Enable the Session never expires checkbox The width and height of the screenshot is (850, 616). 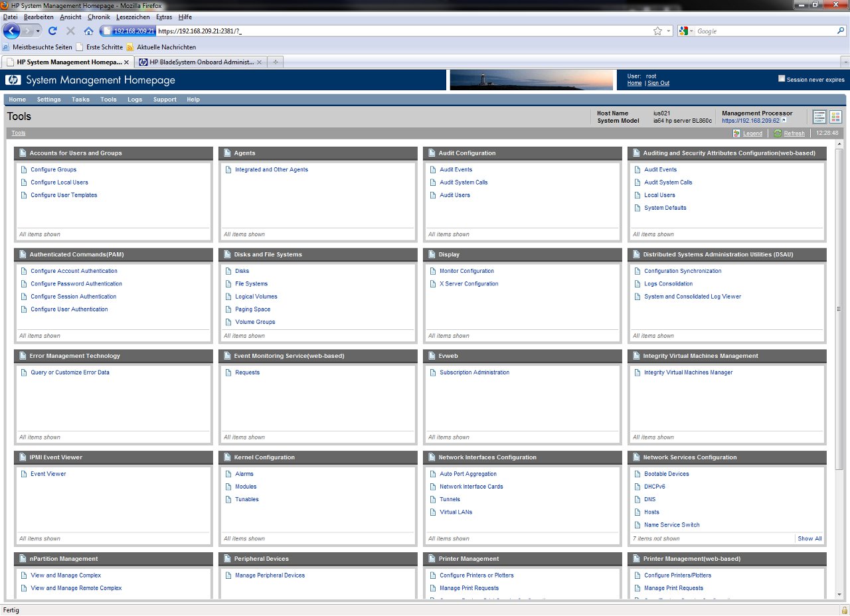pos(782,78)
